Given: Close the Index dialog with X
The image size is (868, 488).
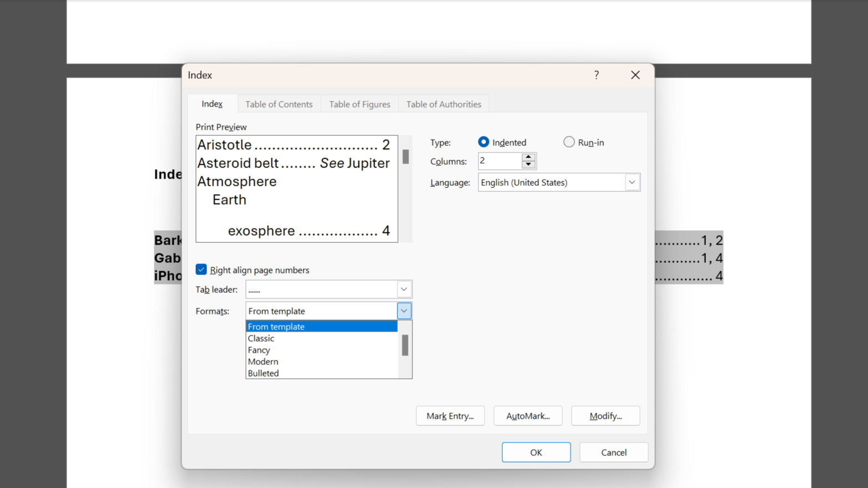Looking at the screenshot, I should 635,75.
